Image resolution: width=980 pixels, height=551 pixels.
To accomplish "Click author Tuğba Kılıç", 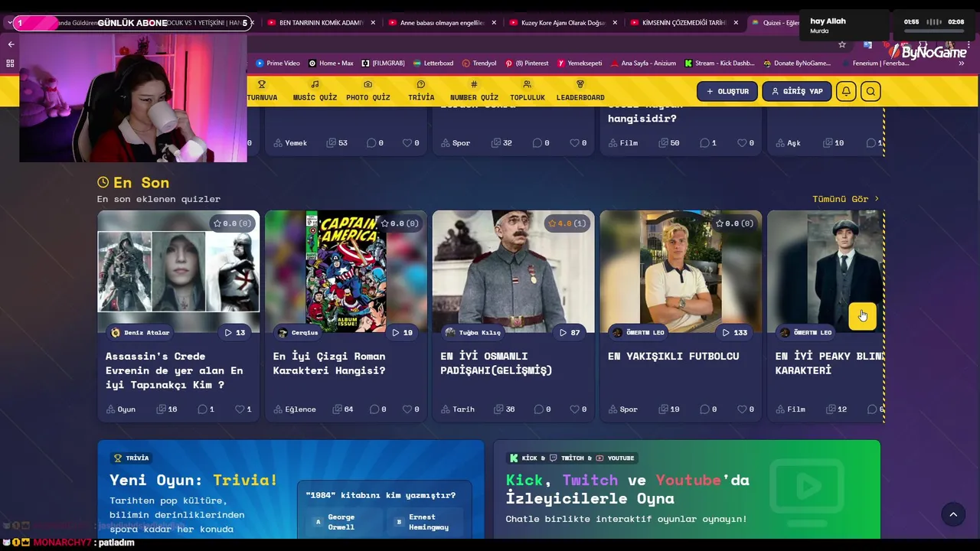I will coord(473,332).
